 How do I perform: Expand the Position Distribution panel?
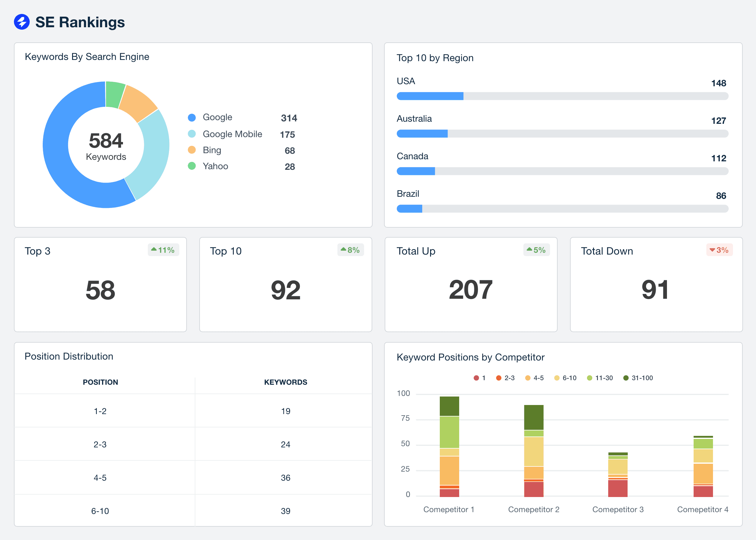[69, 356]
